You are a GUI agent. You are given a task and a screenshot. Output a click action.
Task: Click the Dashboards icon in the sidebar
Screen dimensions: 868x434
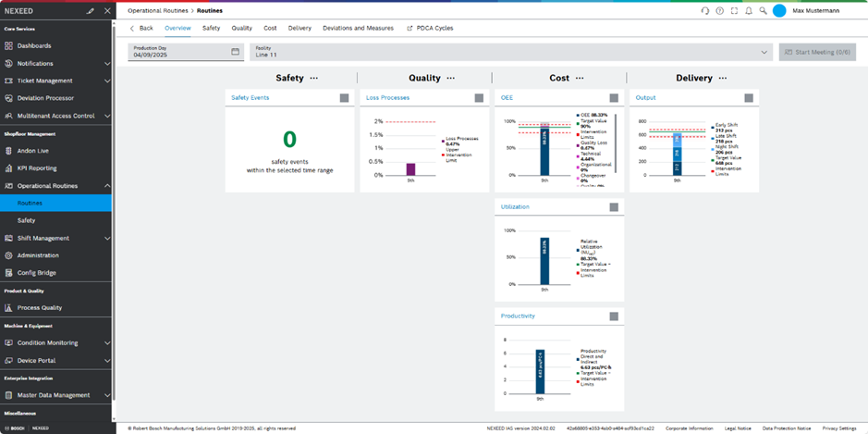point(8,45)
